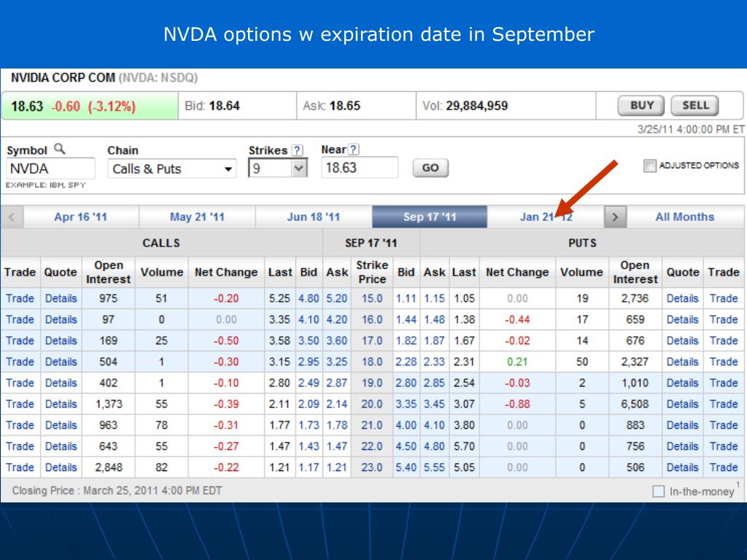Select the Jan 21 '12 expiration tab
747x560 pixels.
(546, 217)
